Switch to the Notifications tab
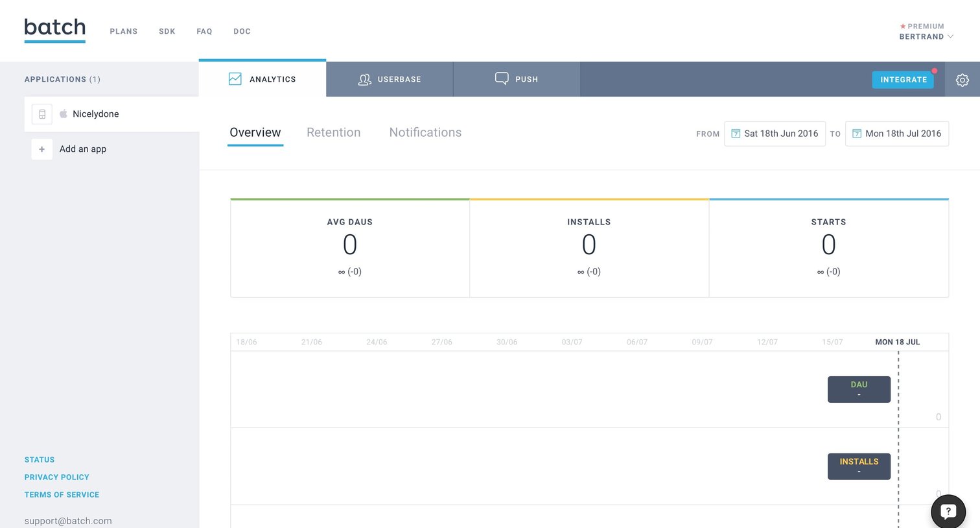 click(425, 132)
